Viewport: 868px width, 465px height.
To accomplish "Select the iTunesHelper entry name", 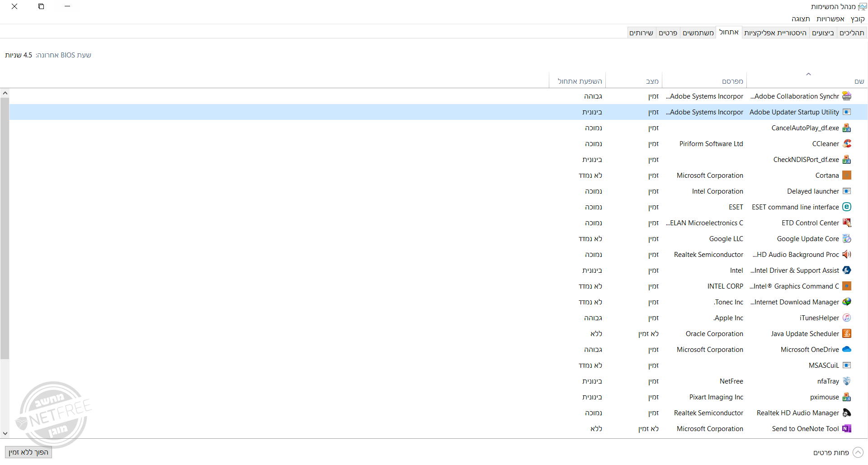I will point(819,318).
